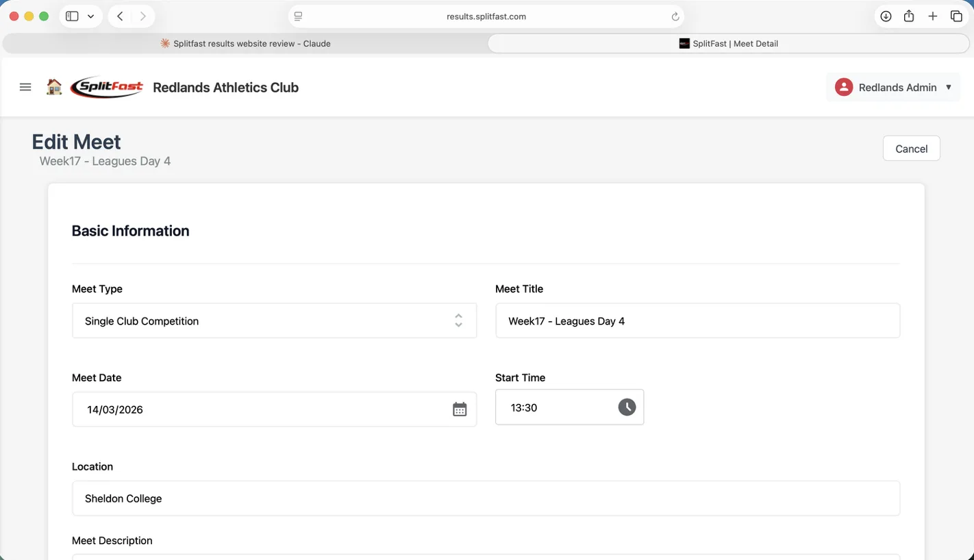Go forward in Safari history
Viewport: 974px width, 560px height.
(142, 16)
